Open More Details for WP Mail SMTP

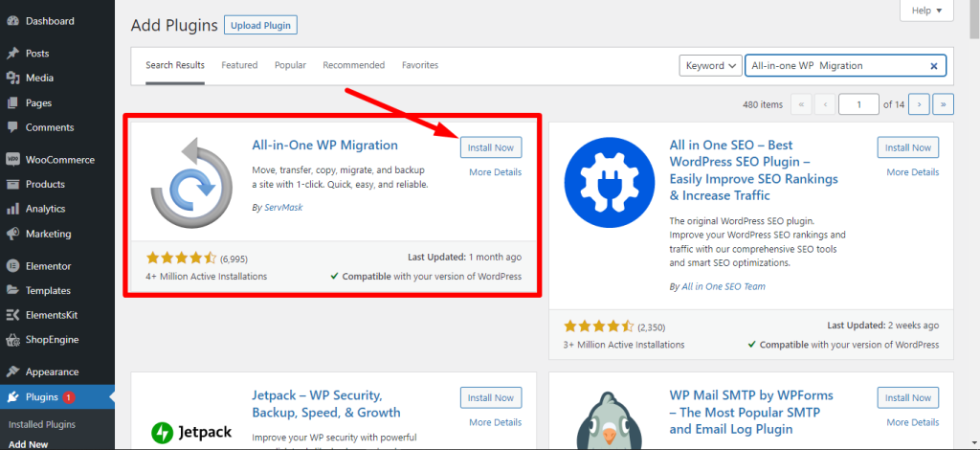pos(912,422)
